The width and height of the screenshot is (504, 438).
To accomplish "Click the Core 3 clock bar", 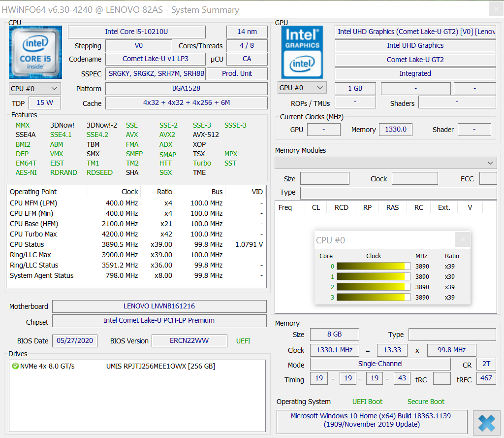I will (374, 297).
